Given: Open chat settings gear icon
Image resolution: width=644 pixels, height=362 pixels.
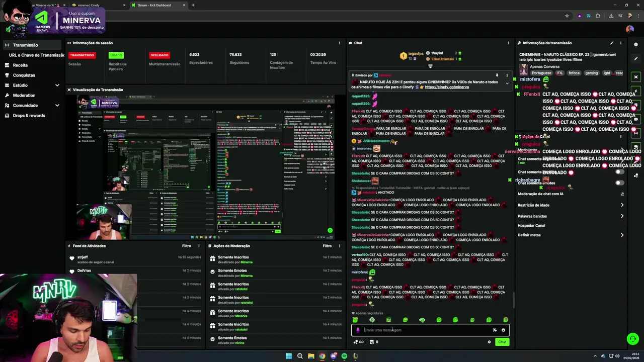Looking at the screenshot, I should 489,342.
